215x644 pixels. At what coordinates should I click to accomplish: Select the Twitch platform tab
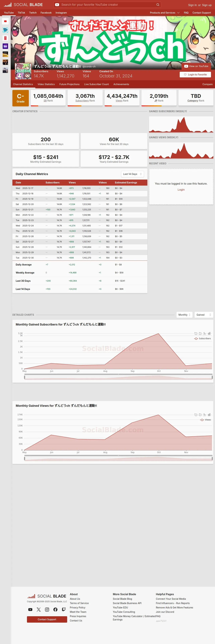point(33,13)
